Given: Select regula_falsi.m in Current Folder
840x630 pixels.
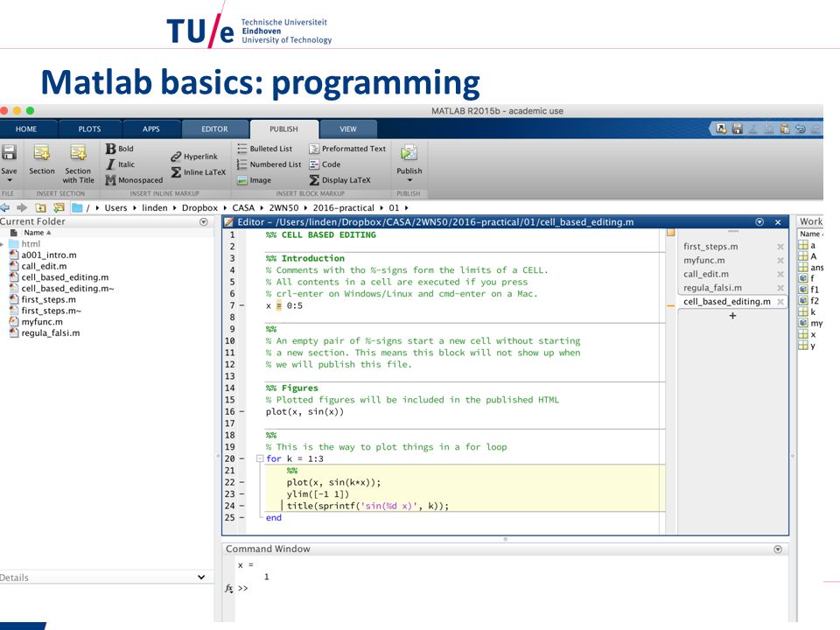Looking at the screenshot, I should 51,333.
